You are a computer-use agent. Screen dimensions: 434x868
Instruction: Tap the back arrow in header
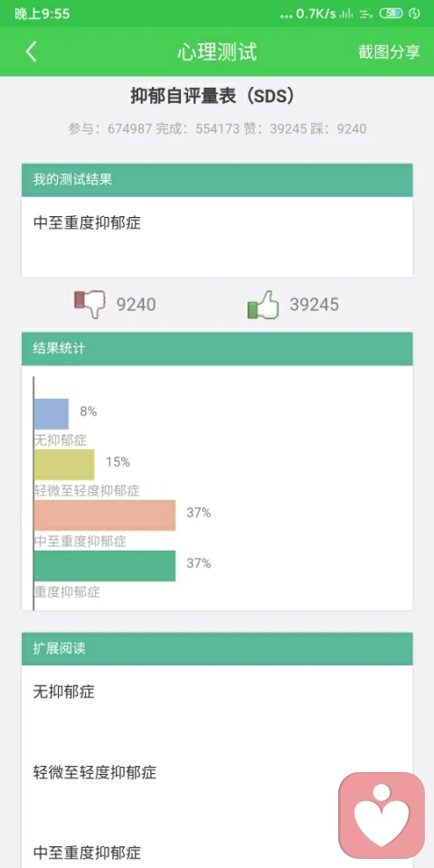click(x=31, y=52)
